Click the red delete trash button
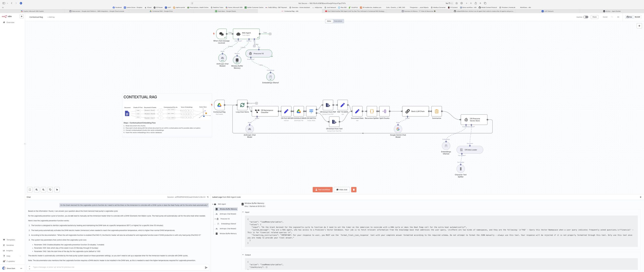This screenshot has width=644, height=272. 354,190
